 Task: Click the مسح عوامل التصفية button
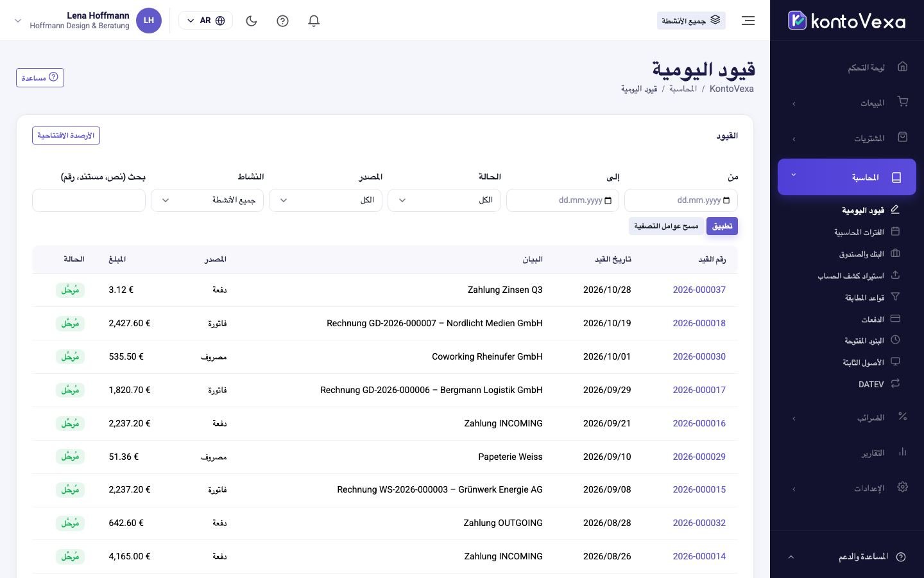click(666, 226)
